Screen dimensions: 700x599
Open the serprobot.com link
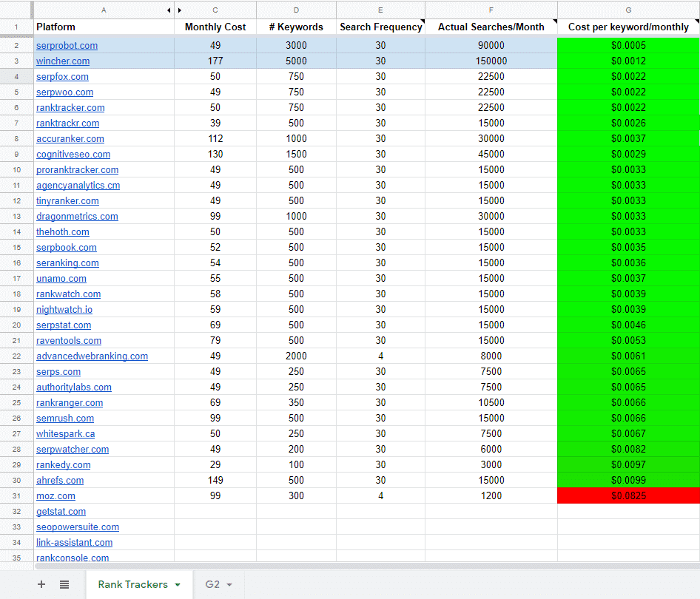67,46
